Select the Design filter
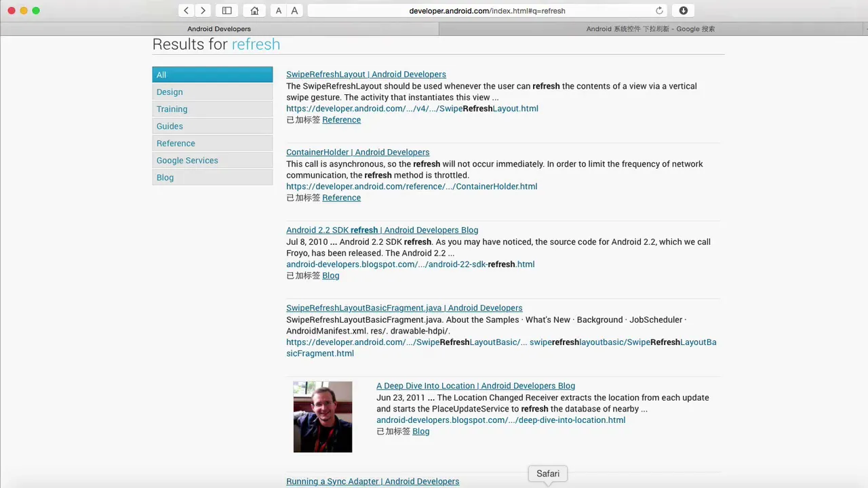Screen dimensions: 868x488 tap(212, 91)
